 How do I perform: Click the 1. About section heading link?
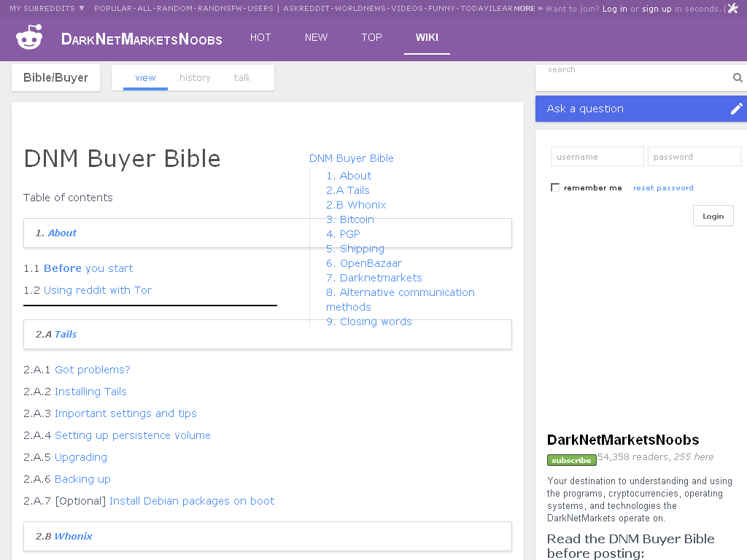click(x=62, y=233)
